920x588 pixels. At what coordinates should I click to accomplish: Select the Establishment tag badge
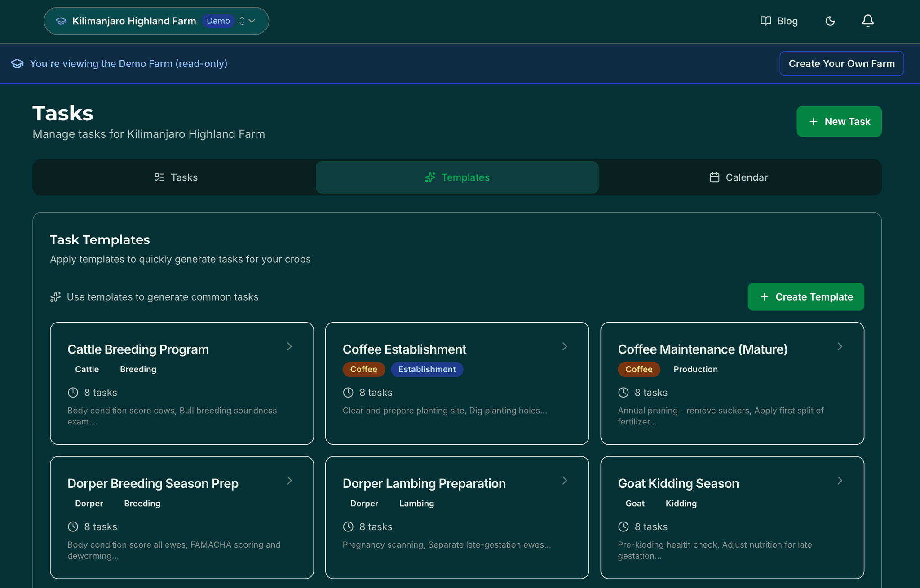point(427,369)
